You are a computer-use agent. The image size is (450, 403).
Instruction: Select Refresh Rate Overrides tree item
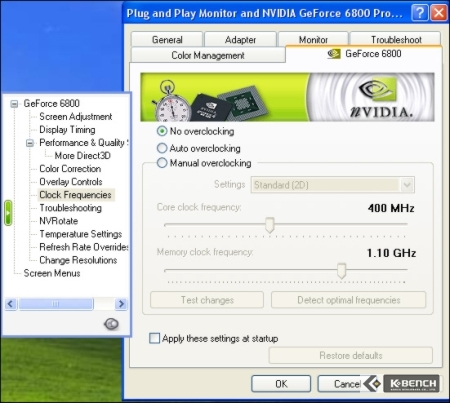tap(83, 247)
